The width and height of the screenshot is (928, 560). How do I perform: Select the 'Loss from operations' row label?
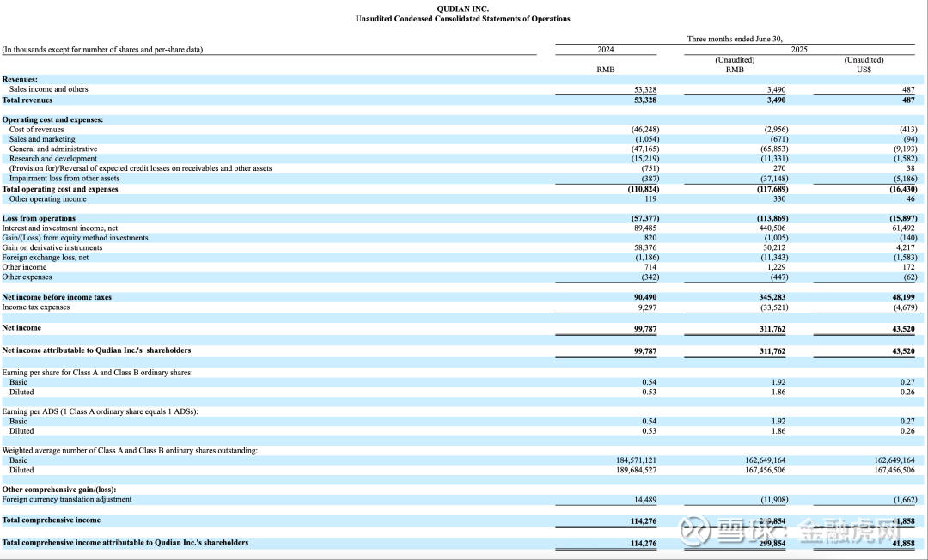tap(39, 218)
